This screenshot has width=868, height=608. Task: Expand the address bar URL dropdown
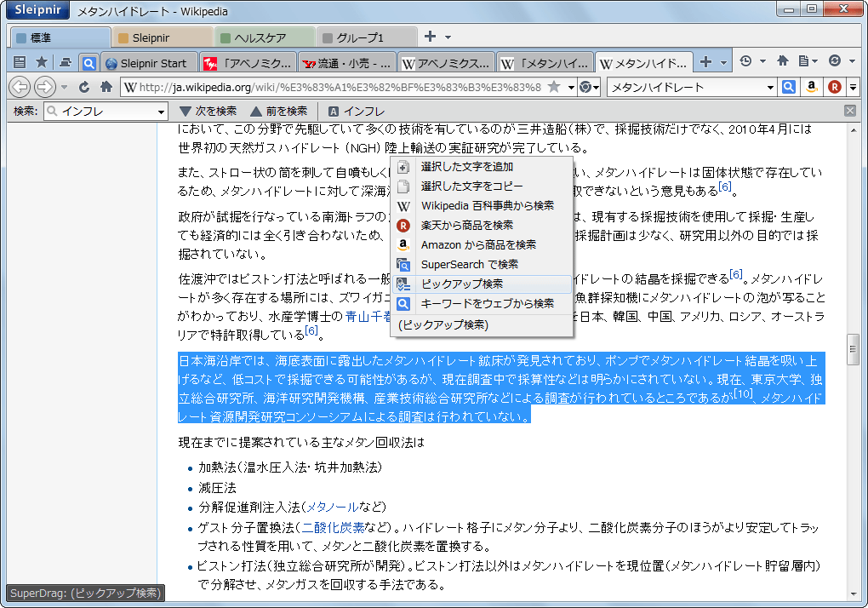pyautogui.click(x=571, y=88)
